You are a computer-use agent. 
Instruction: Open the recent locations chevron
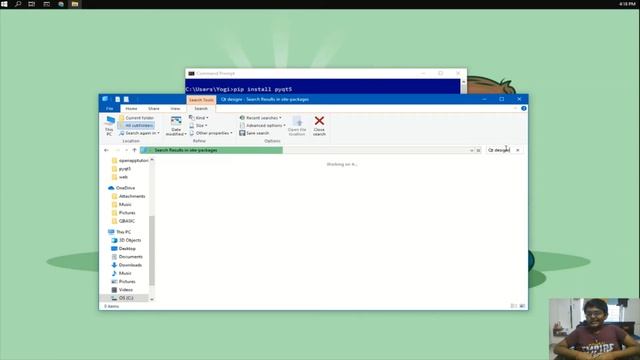click(126, 150)
